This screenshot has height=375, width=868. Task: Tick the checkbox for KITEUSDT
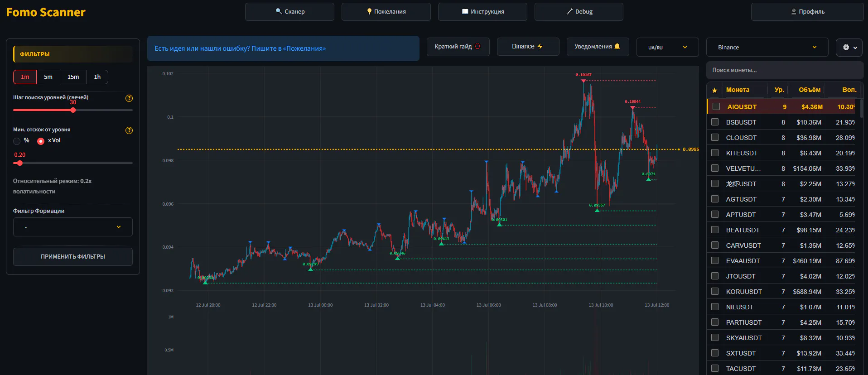point(715,153)
